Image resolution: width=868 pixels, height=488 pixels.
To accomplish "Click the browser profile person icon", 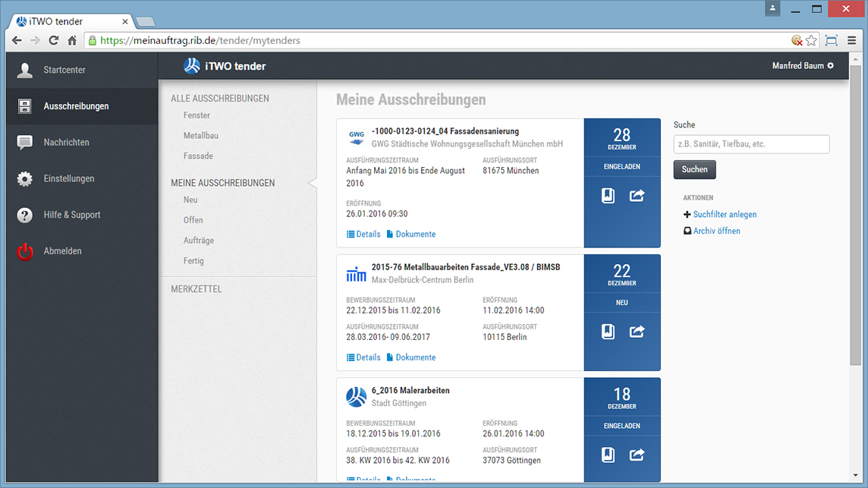I will [773, 8].
